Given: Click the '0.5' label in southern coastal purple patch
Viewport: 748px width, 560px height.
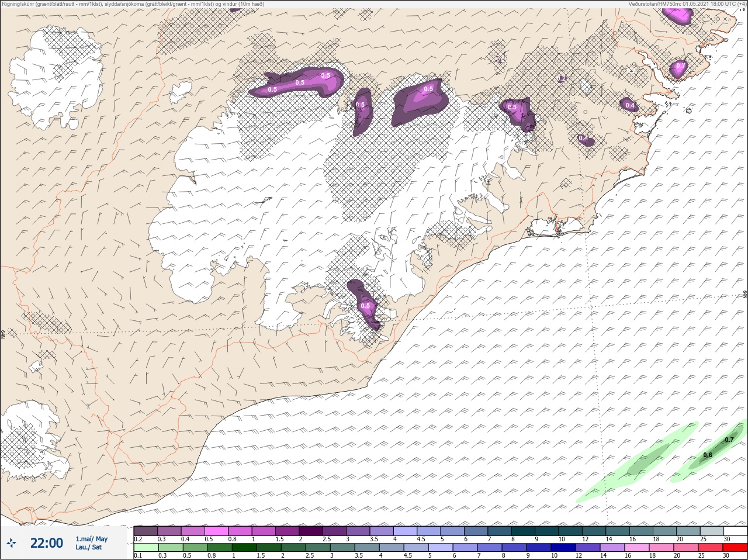Looking at the screenshot, I should point(366,306).
